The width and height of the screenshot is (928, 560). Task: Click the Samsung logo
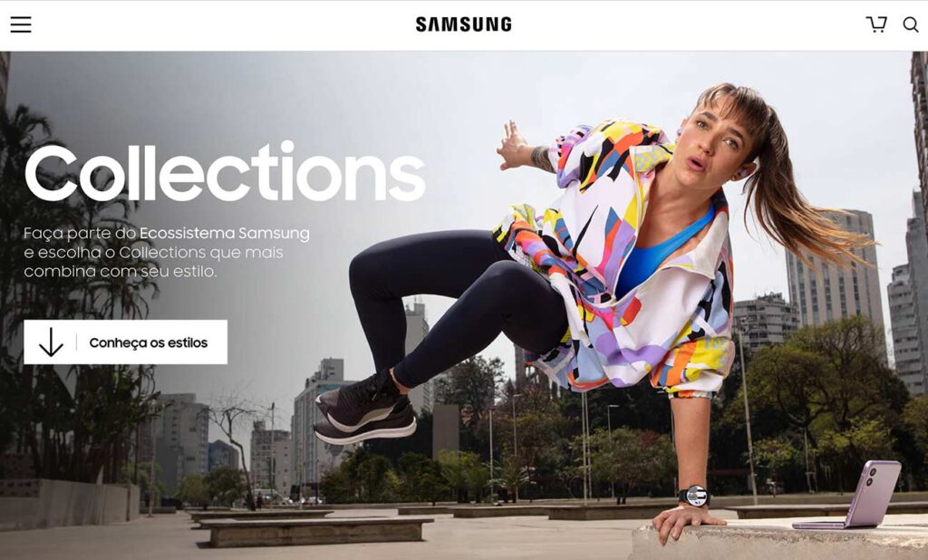pyautogui.click(x=463, y=24)
